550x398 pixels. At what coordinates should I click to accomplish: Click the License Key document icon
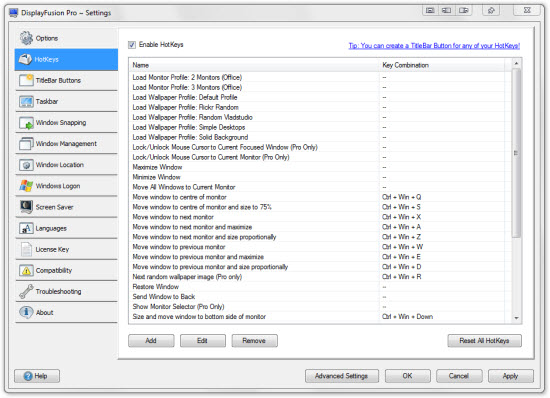(x=26, y=249)
